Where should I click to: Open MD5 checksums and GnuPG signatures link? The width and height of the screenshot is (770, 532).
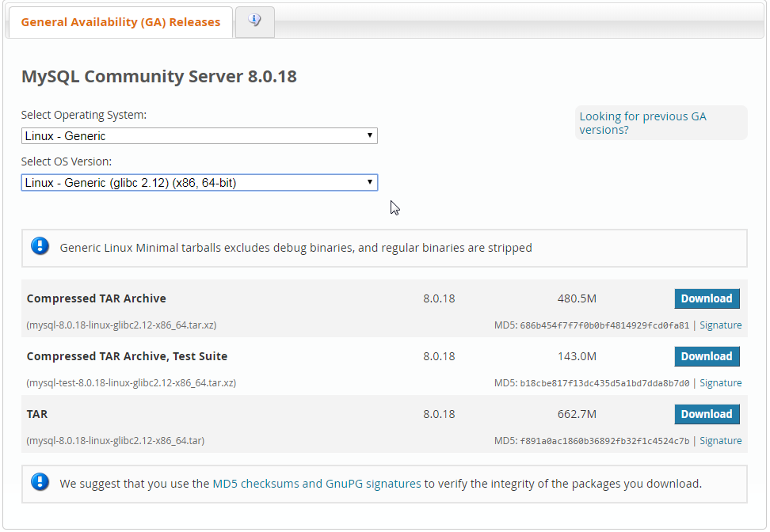[317, 483]
